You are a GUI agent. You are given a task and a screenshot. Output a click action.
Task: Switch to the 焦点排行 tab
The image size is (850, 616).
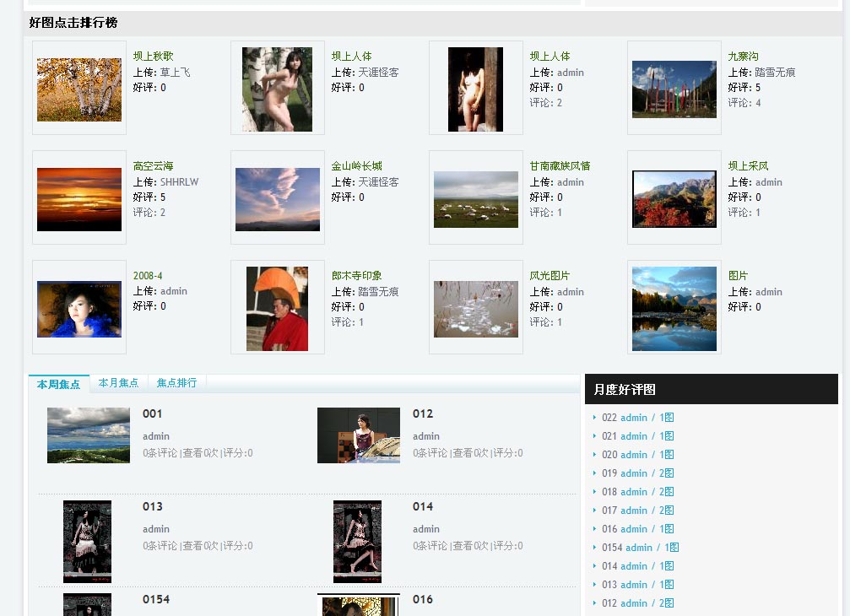tap(176, 383)
